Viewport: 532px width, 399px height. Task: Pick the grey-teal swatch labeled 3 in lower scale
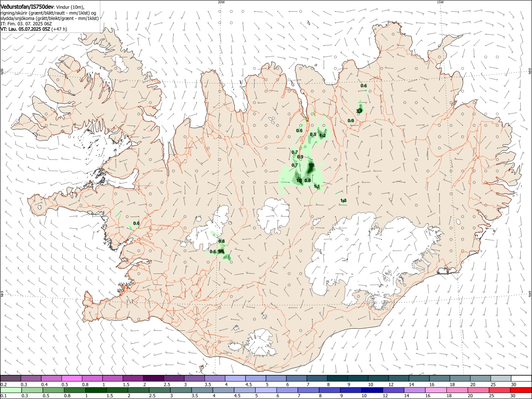[x=180, y=390]
